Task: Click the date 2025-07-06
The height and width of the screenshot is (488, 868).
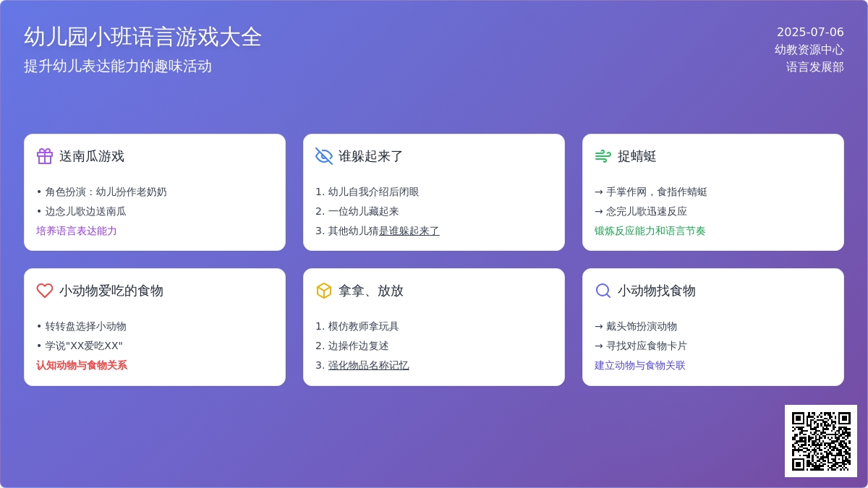Action: point(810,33)
